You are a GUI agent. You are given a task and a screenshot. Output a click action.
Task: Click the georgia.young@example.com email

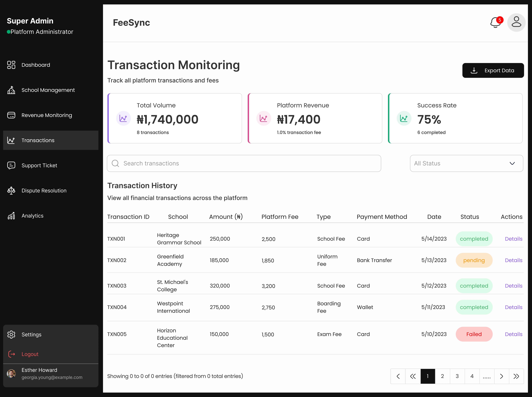coord(52,378)
